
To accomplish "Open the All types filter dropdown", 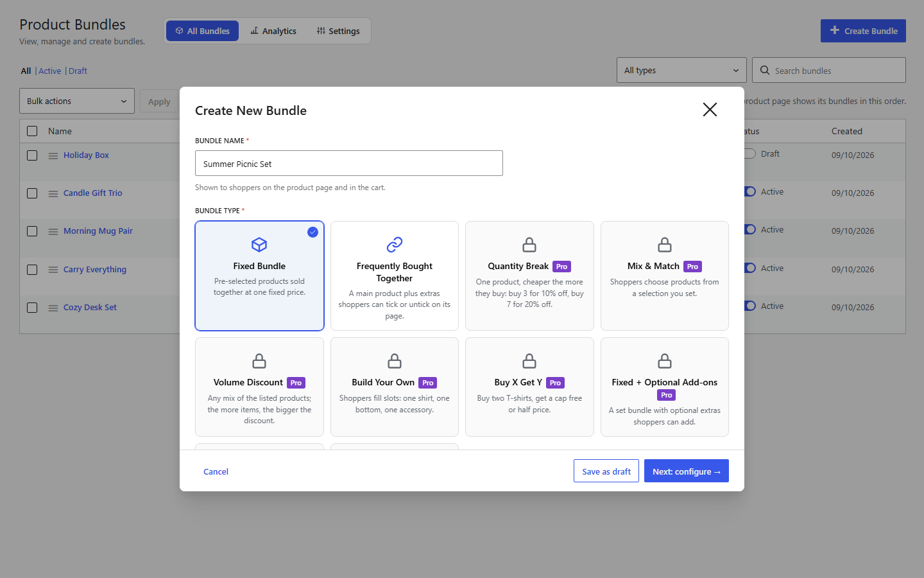I will [x=681, y=70].
